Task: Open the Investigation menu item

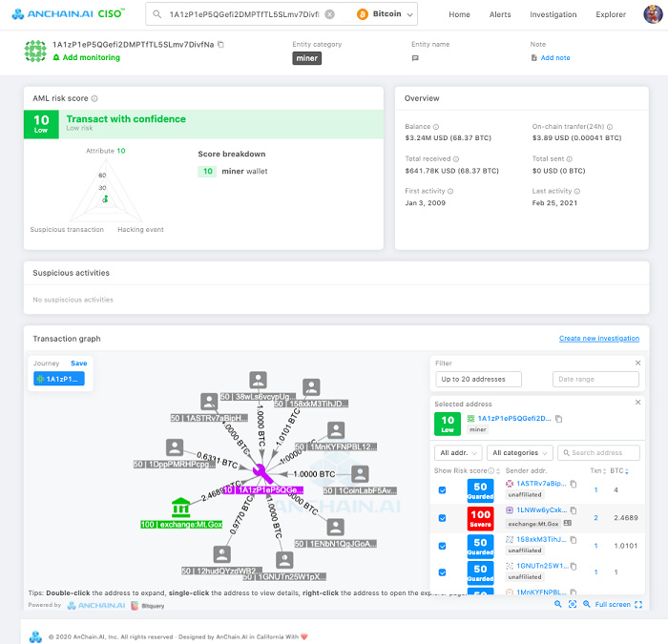Action: 553,14
